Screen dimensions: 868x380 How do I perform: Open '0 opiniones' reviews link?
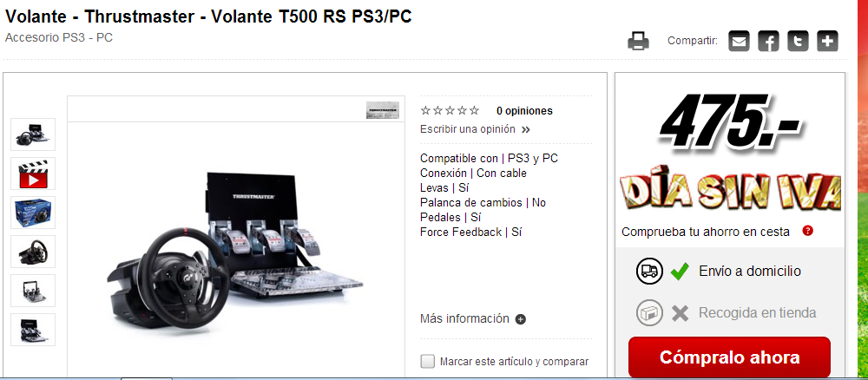[524, 111]
